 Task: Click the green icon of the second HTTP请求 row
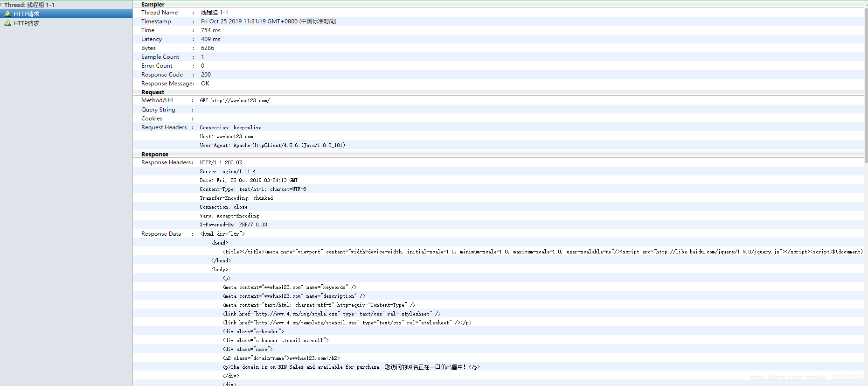click(7, 23)
